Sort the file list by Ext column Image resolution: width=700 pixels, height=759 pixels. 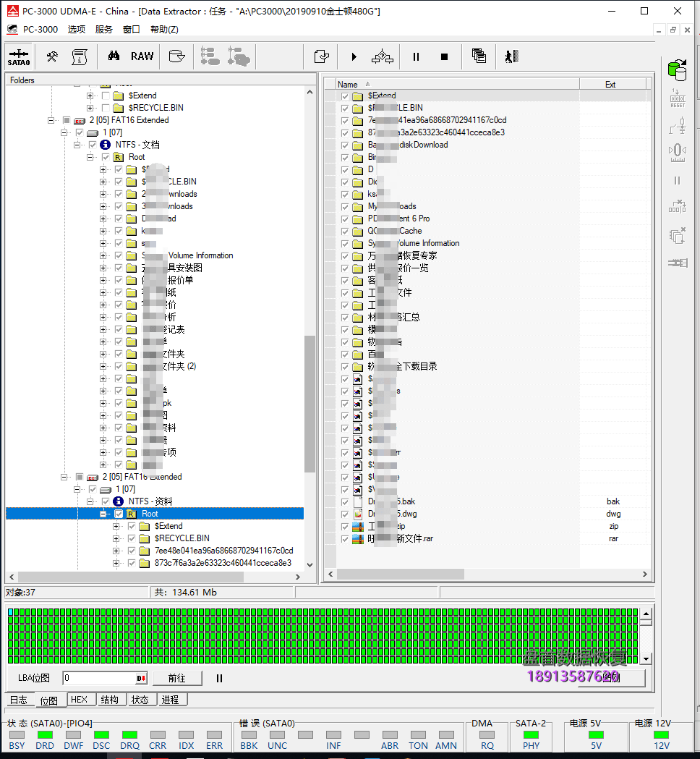612,84
